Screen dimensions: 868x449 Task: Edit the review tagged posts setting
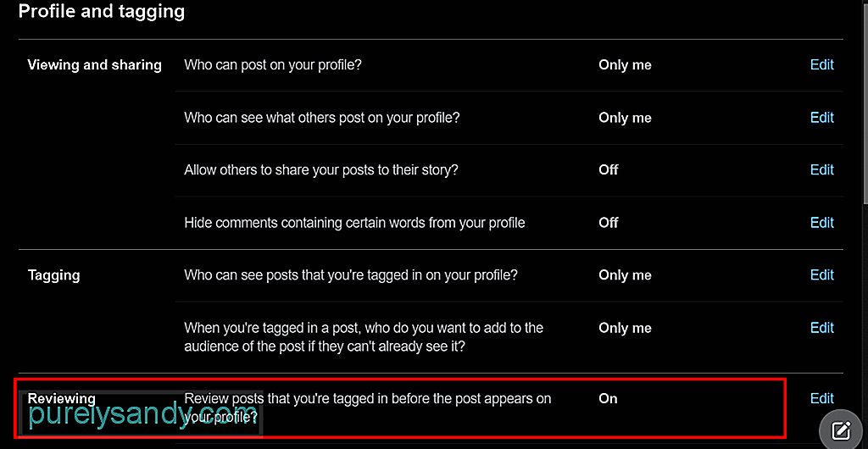tap(822, 398)
